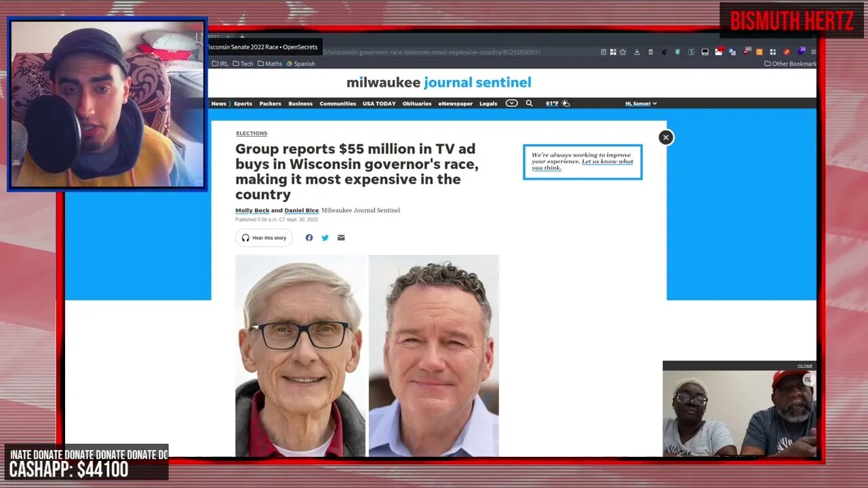Open the Packers section
868x488 pixels.
click(x=270, y=104)
